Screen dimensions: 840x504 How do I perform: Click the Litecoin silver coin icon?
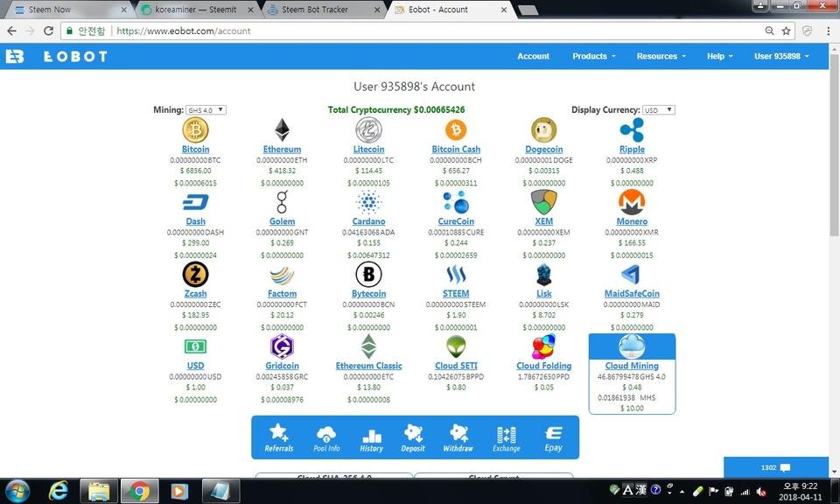pyautogui.click(x=368, y=130)
